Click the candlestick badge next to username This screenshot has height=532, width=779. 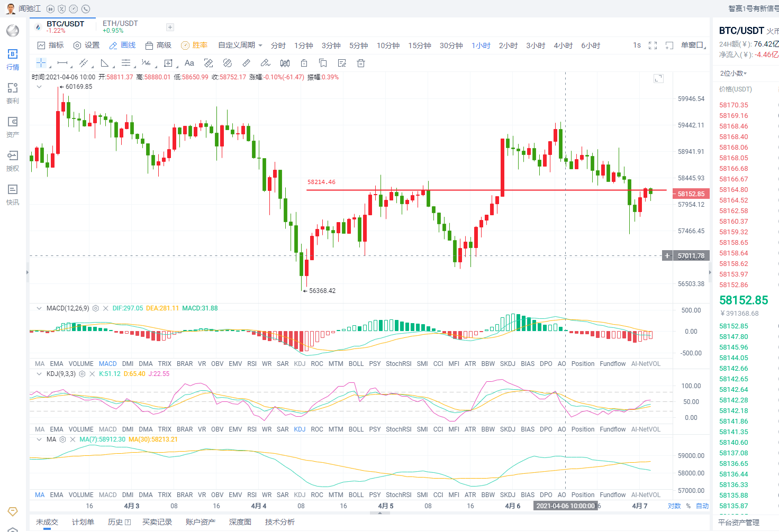pyautogui.click(x=50, y=9)
